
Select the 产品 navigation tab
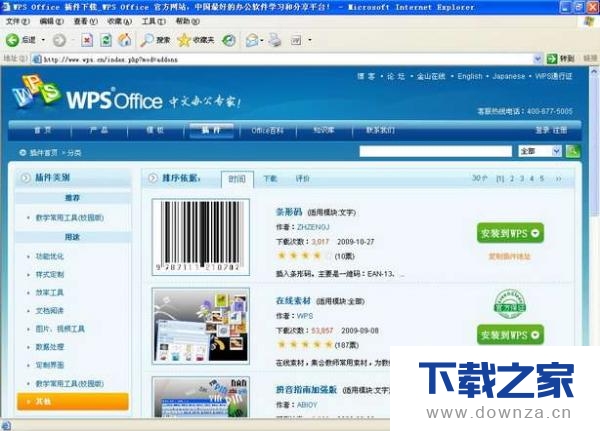(99, 130)
